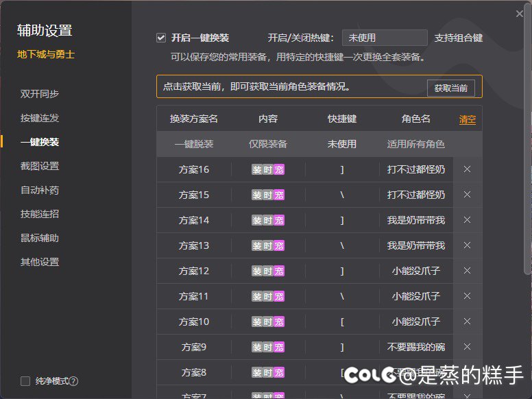The height and width of the screenshot is (399, 532).
Task: Click 方案14's 装时宠 content badge
Action: pyautogui.click(x=268, y=220)
